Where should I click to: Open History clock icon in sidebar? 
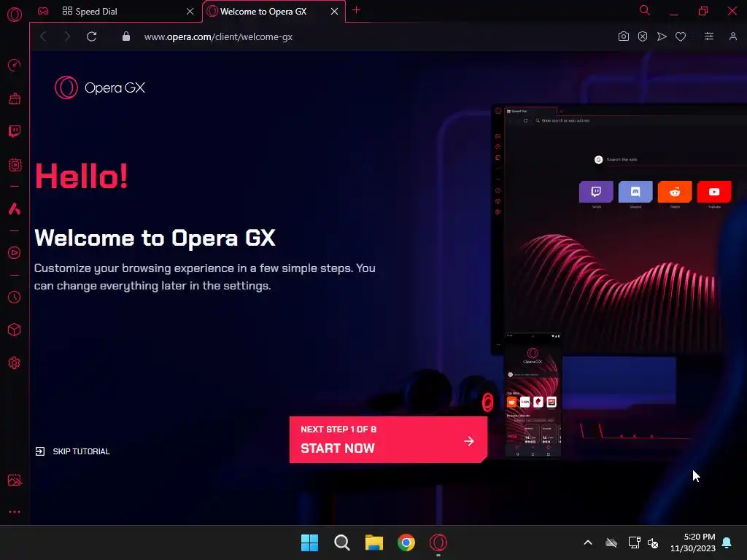15,297
